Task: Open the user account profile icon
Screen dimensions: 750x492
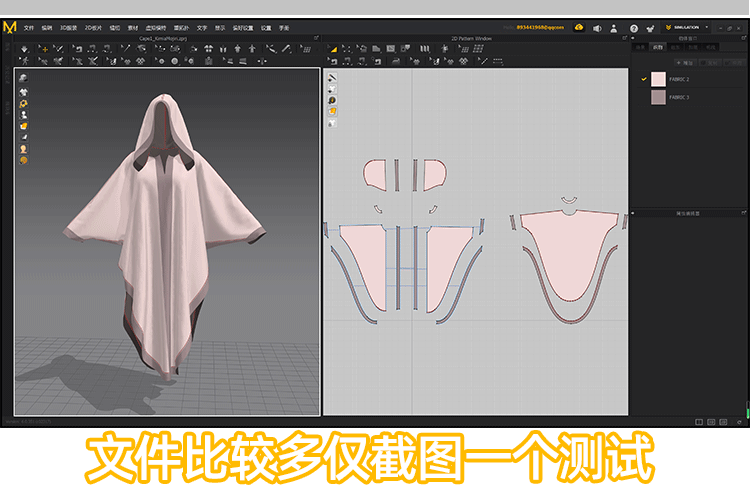Action: (x=615, y=28)
